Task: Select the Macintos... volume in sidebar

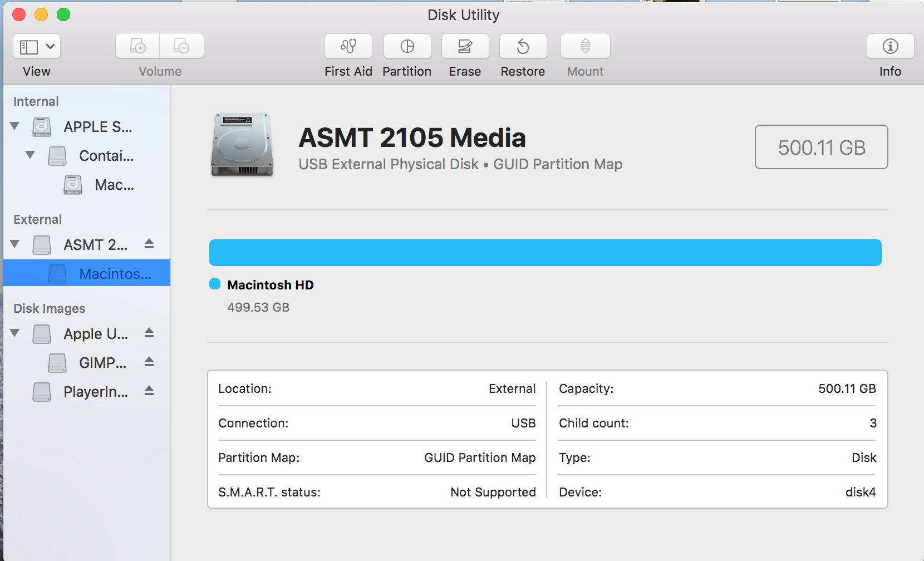Action: [x=115, y=273]
